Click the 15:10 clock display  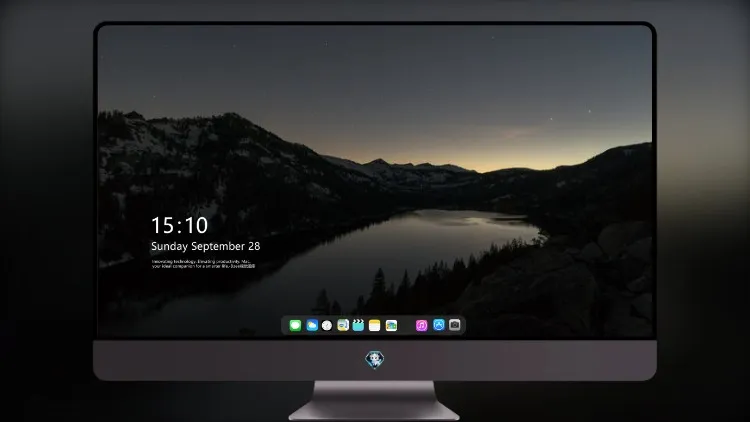pos(179,225)
